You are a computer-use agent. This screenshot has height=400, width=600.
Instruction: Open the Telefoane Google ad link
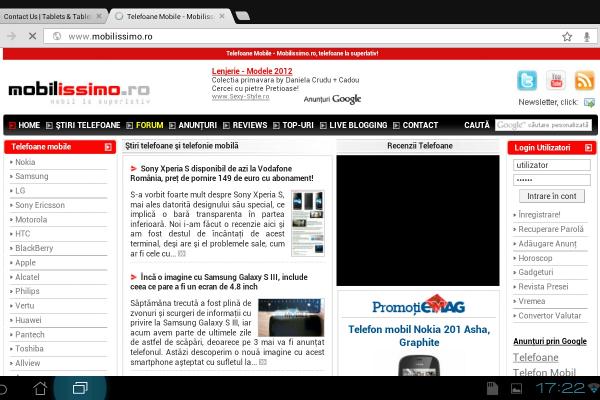tap(535, 358)
